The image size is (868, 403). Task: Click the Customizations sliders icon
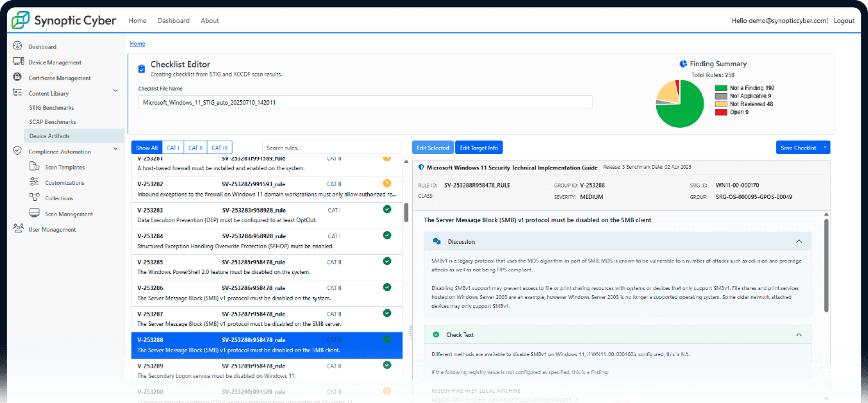34,182
